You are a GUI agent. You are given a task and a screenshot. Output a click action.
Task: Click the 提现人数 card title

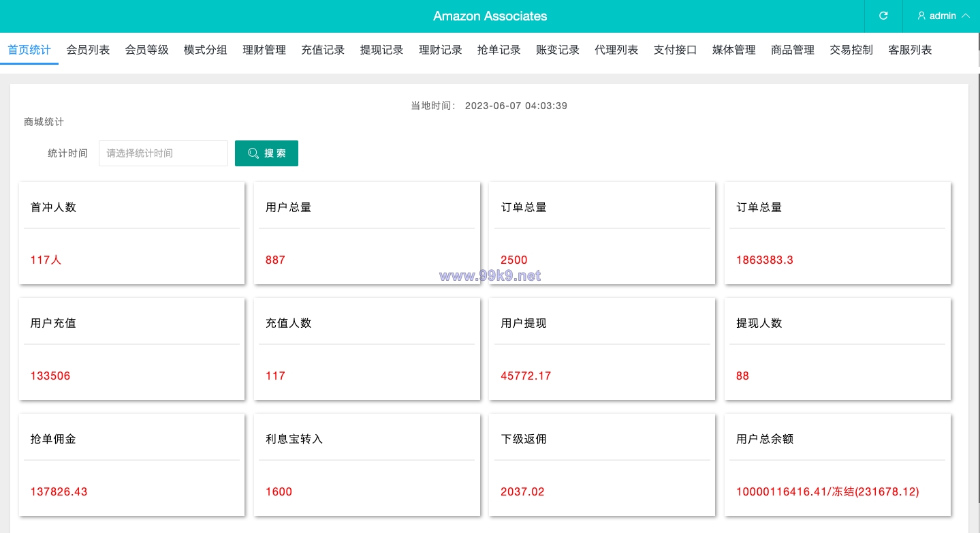tap(759, 323)
